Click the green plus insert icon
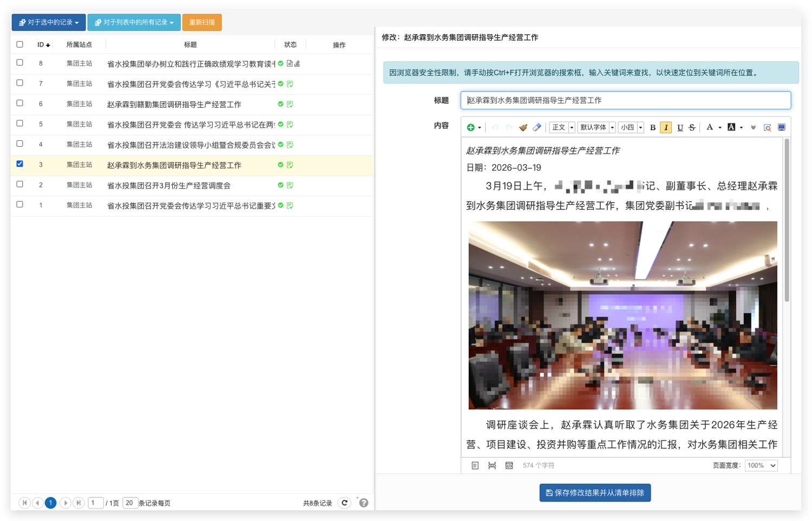Screen dimensions: 812x521 [470, 127]
